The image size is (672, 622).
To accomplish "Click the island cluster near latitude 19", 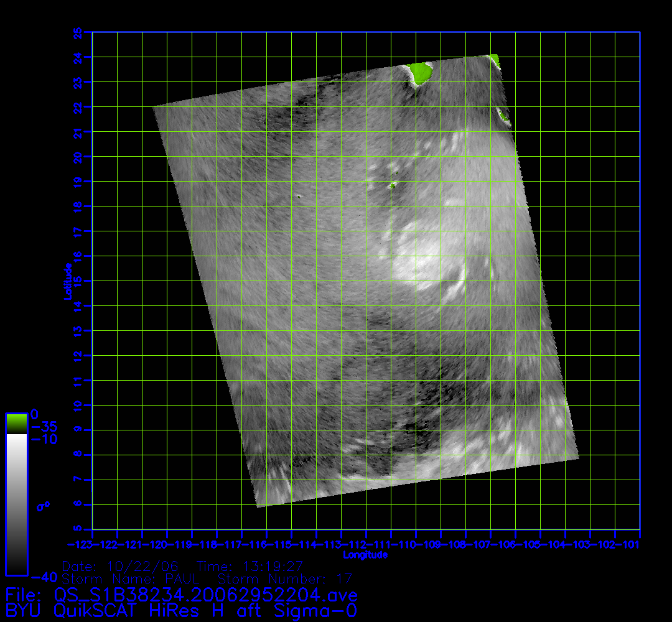I will [x=393, y=185].
